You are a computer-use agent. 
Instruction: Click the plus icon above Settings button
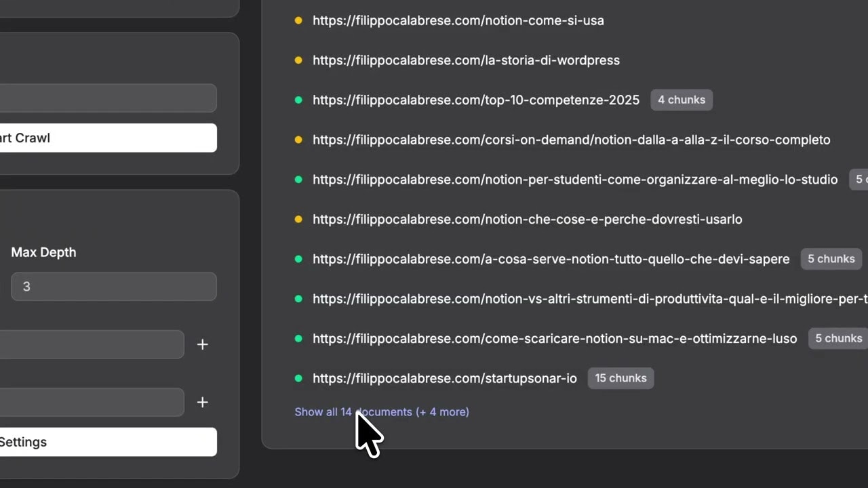point(202,403)
